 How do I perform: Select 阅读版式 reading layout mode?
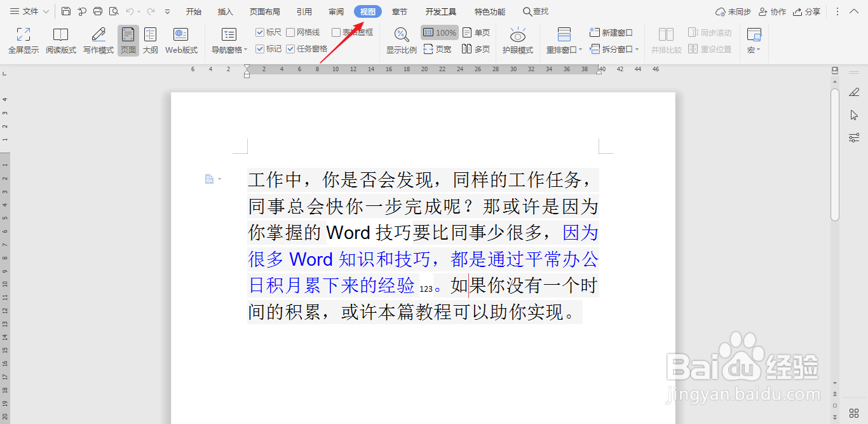[61, 39]
